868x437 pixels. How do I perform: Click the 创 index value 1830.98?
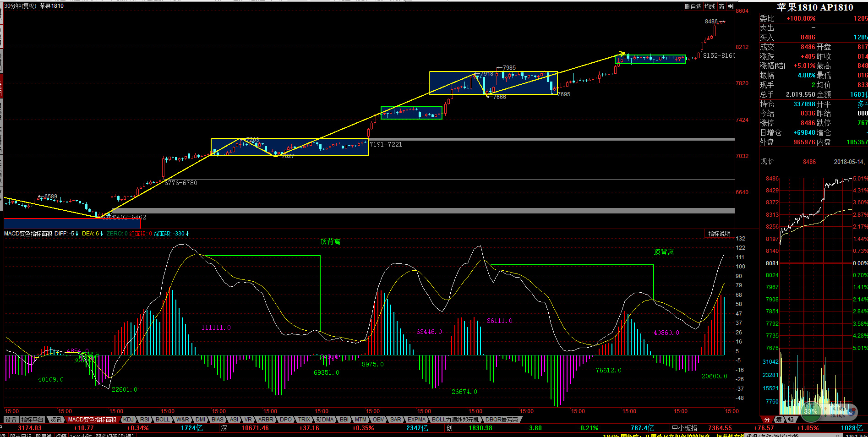(x=480, y=428)
